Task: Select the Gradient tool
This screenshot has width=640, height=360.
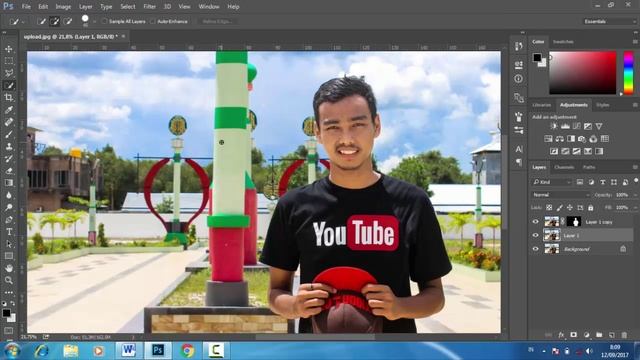Action: (x=9, y=183)
